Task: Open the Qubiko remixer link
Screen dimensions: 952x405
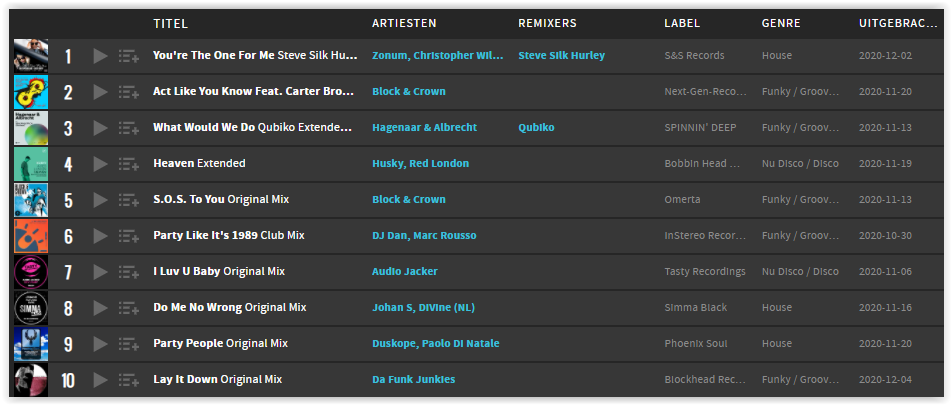Action: 536,128
